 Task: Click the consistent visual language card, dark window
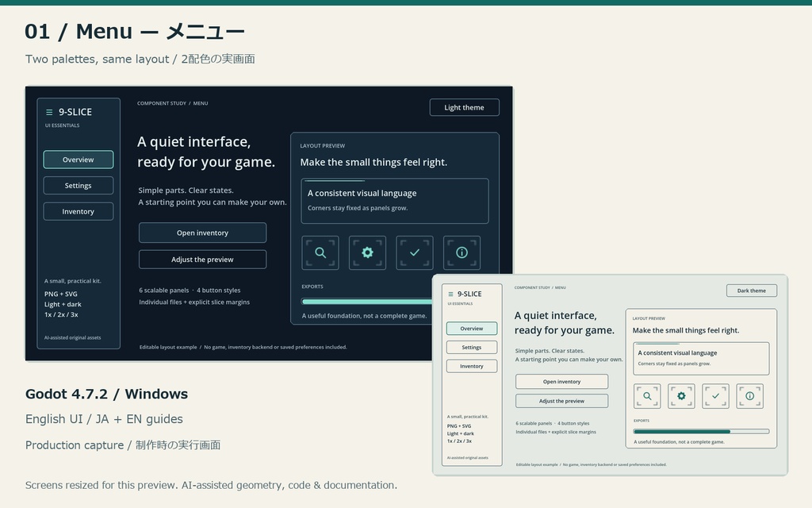point(395,201)
